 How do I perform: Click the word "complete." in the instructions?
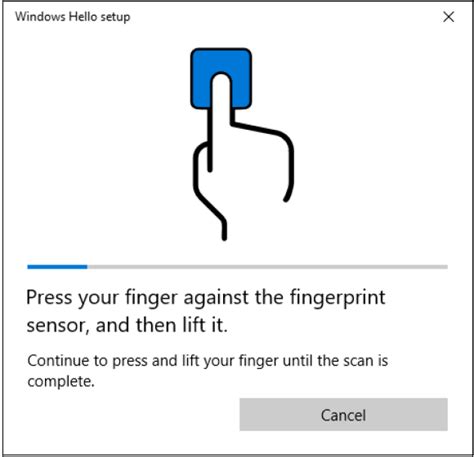[61, 381]
